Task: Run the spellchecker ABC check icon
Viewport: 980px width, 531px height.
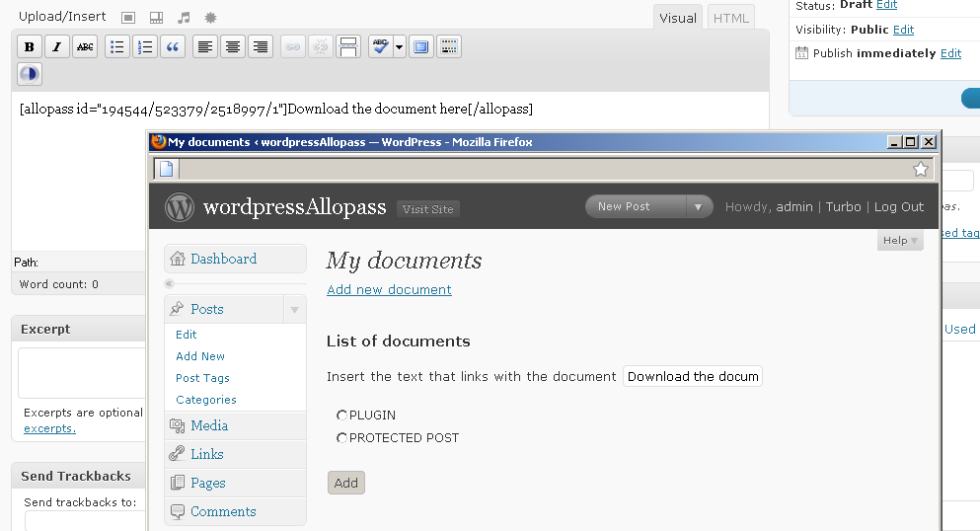Action: click(380, 46)
